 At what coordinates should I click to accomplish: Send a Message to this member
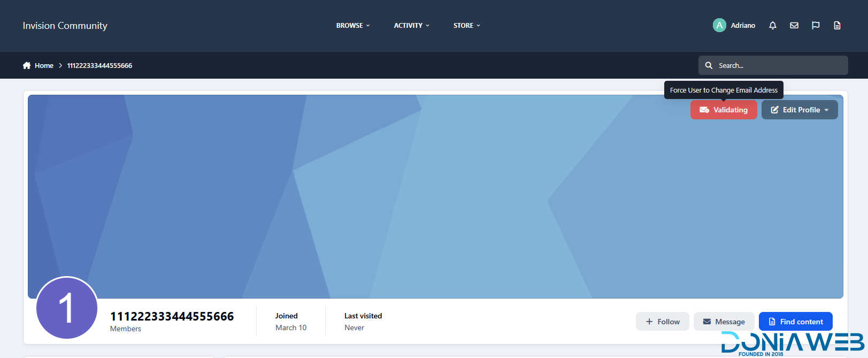tap(724, 322)
